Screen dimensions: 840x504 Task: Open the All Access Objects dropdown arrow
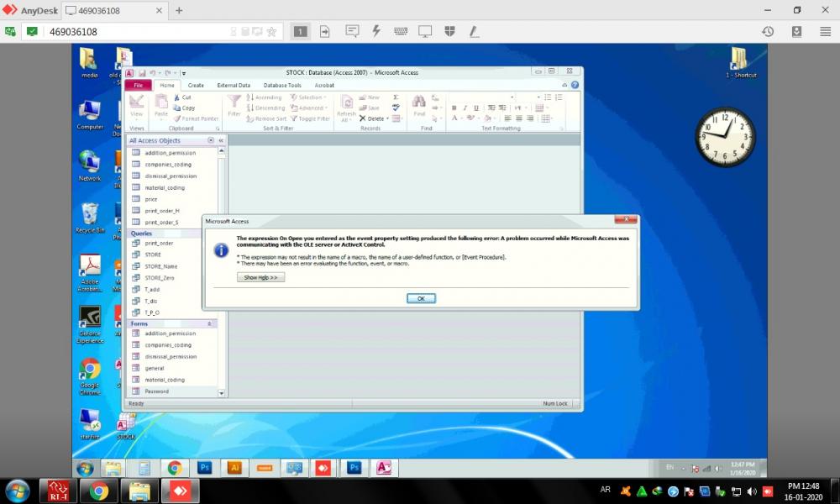(x=211, y=140)
